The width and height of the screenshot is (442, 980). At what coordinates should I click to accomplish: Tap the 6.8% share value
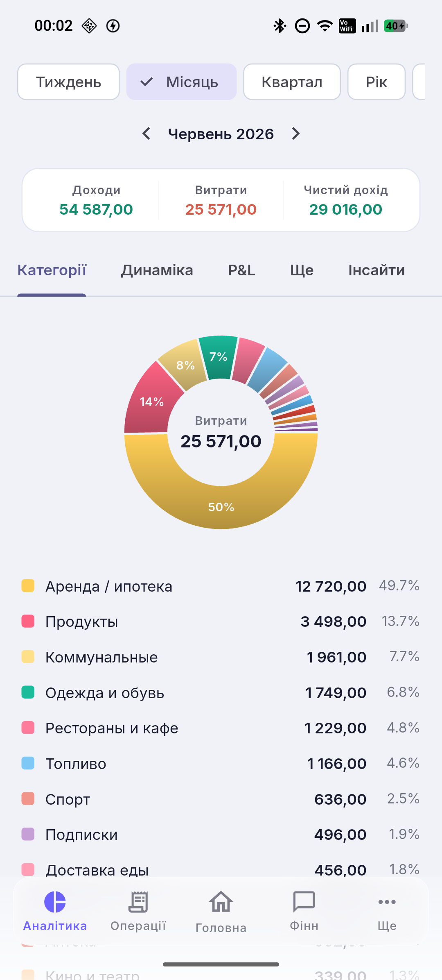click(403, 692)
